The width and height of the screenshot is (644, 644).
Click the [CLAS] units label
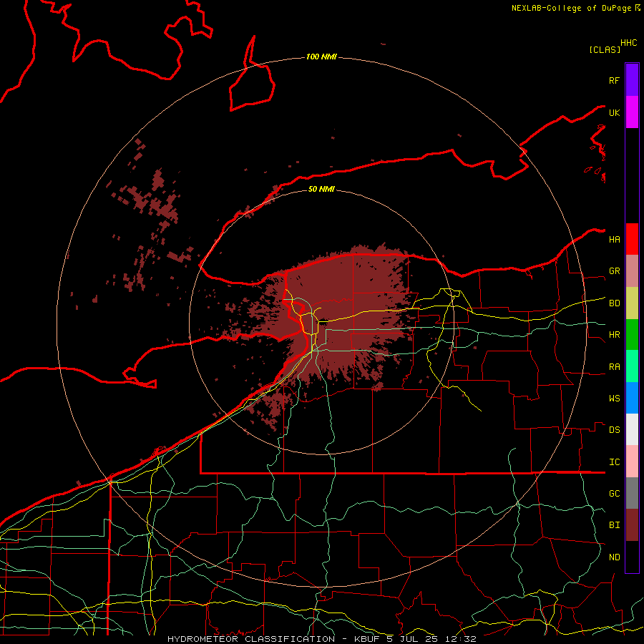coord(605,49)
